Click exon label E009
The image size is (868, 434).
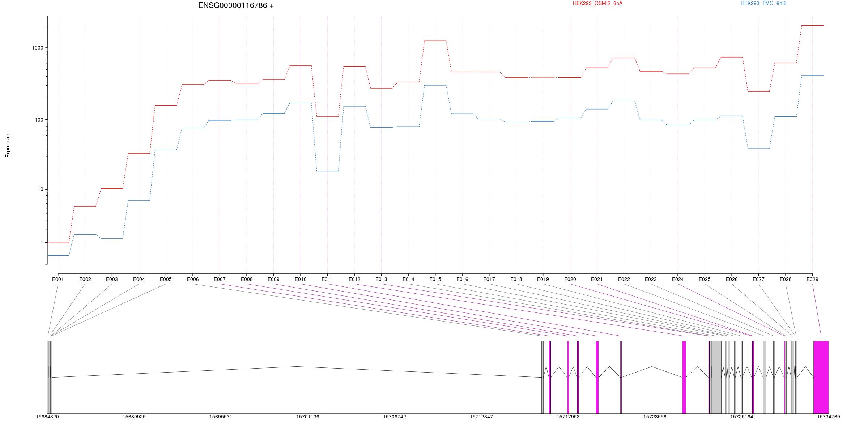(273, 279)
